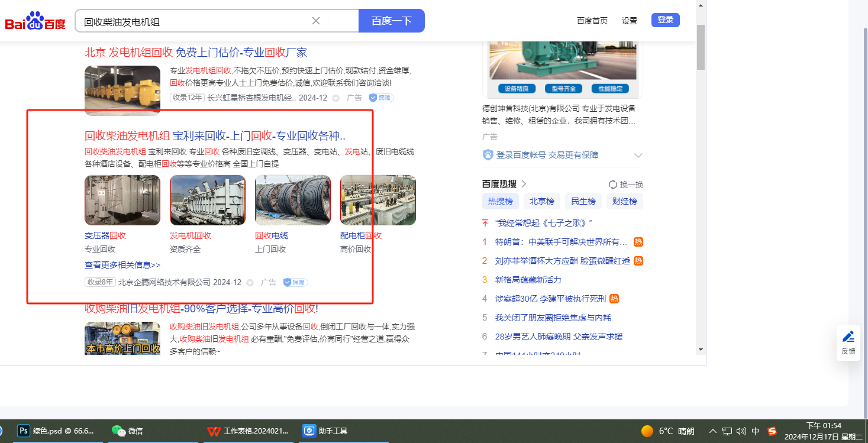Click the top-pinned arrow icon beside 七子之歌
868x443 pixels.
[x=485, y=223]
